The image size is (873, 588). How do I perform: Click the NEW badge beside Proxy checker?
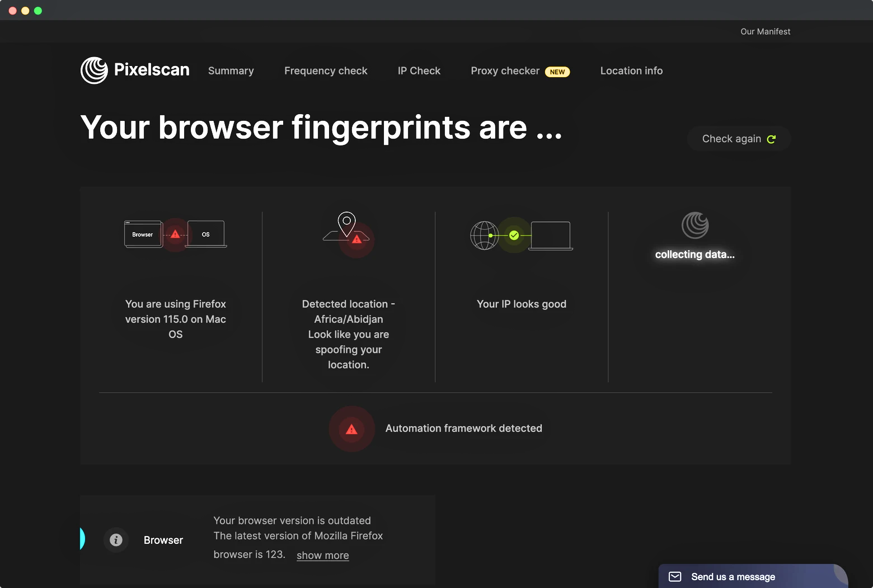pyautogui.click(x=557, y=72)
